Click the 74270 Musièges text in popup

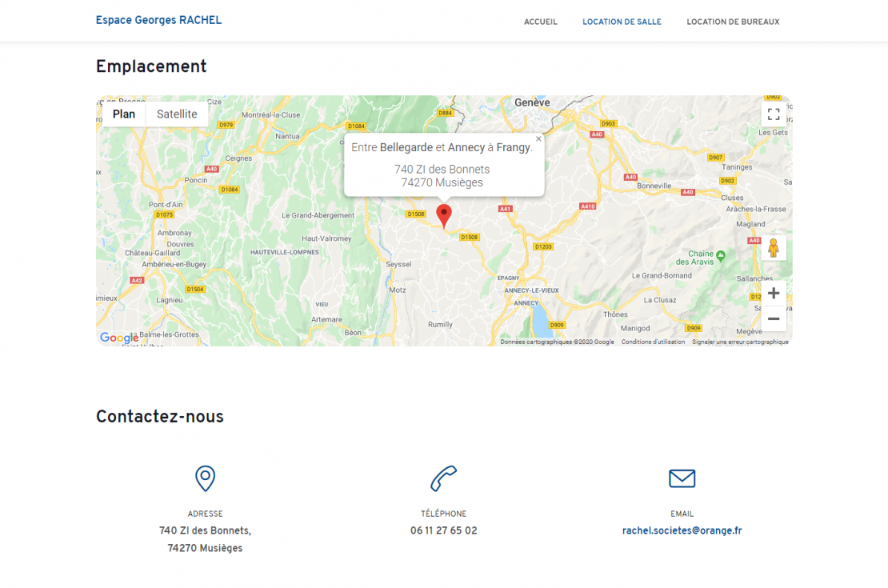[x=442, y=182]
